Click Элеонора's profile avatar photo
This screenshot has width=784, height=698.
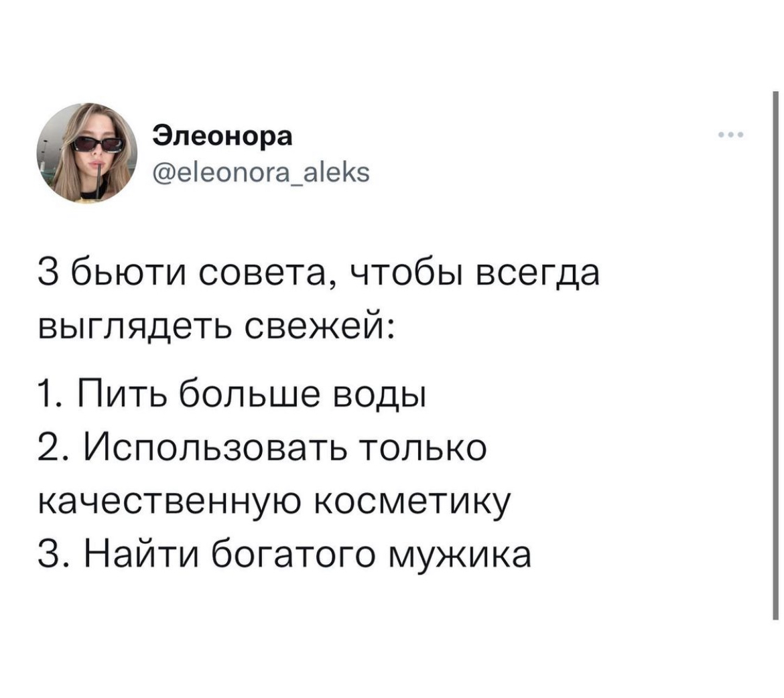pos(86,153)
